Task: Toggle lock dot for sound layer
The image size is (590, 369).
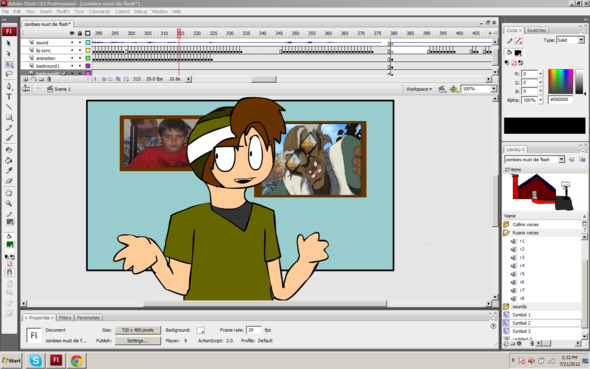Action: 80,43
